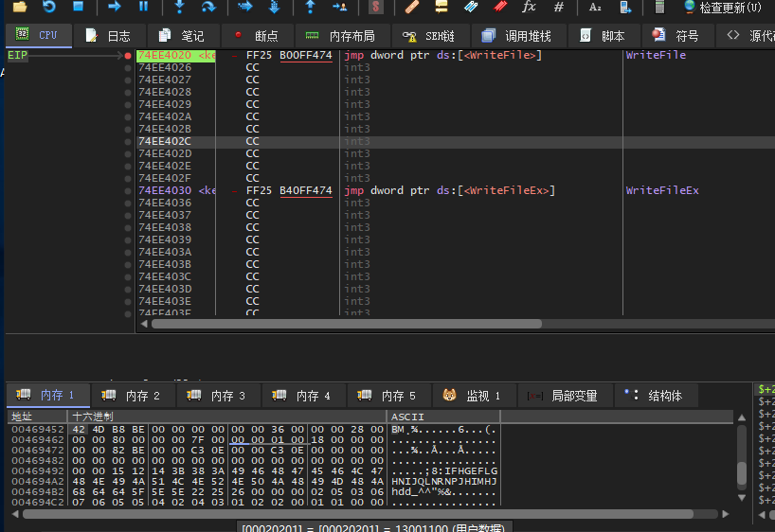This screenshot has height=532, width=775.
Task: Toggle breakpoint dot at 74EE4036
Action: click(128, 204)
